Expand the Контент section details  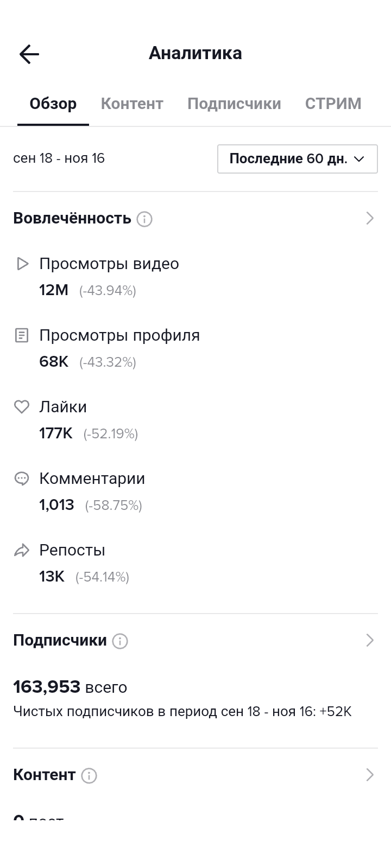(370, 775)
